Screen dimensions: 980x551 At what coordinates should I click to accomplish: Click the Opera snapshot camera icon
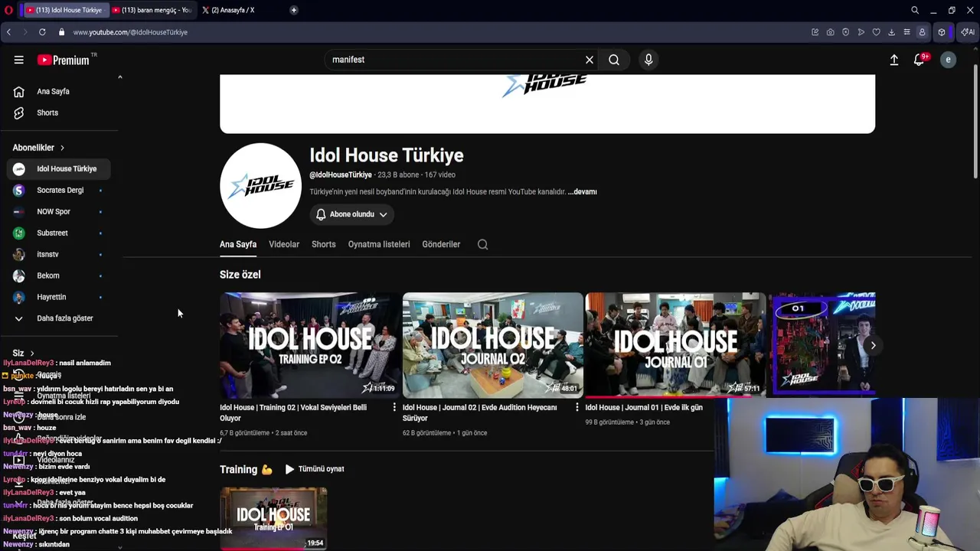coord(830,32)
